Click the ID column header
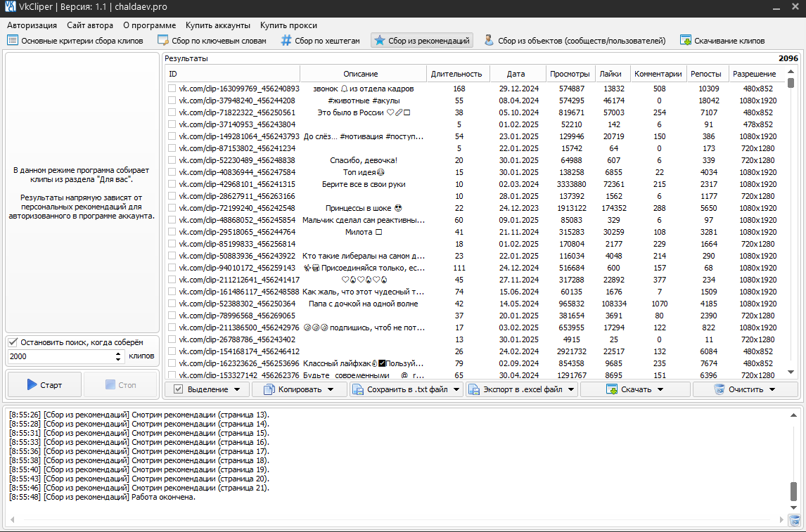This screenshot has width=806, height=532. pyautogui.click(x=233, y=74)
